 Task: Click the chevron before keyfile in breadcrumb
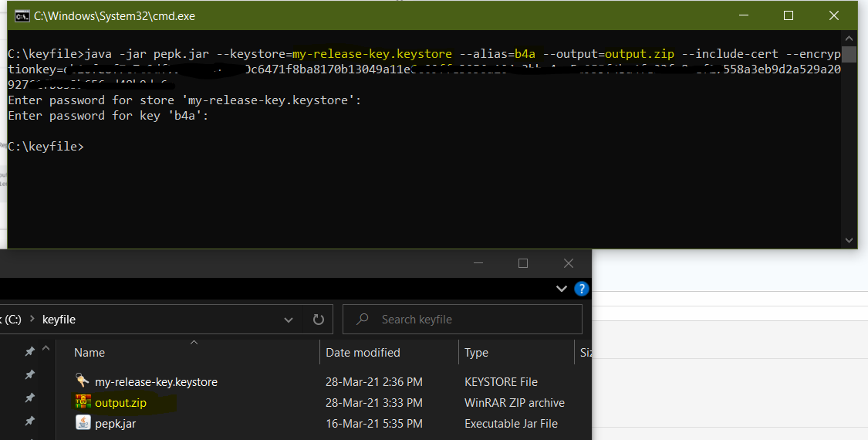(x=32, y=320)
